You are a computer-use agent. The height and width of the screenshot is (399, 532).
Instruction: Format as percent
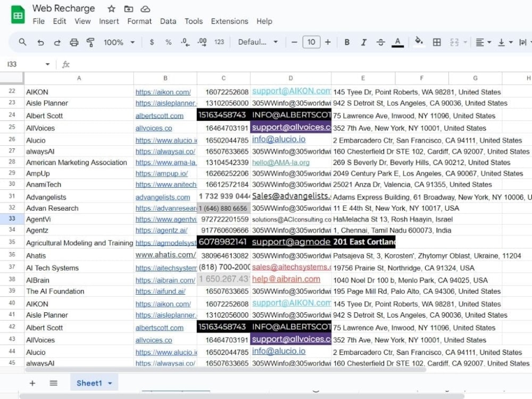[x=168, y=42]
